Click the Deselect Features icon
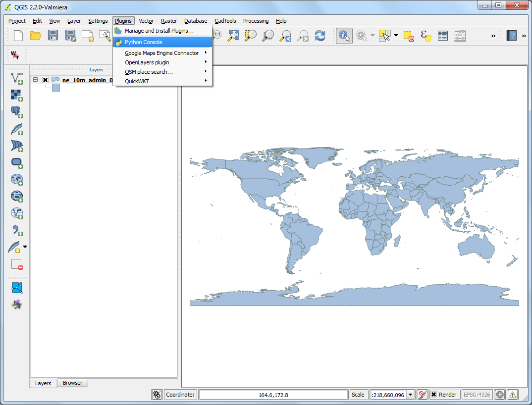 click(409, 36)
